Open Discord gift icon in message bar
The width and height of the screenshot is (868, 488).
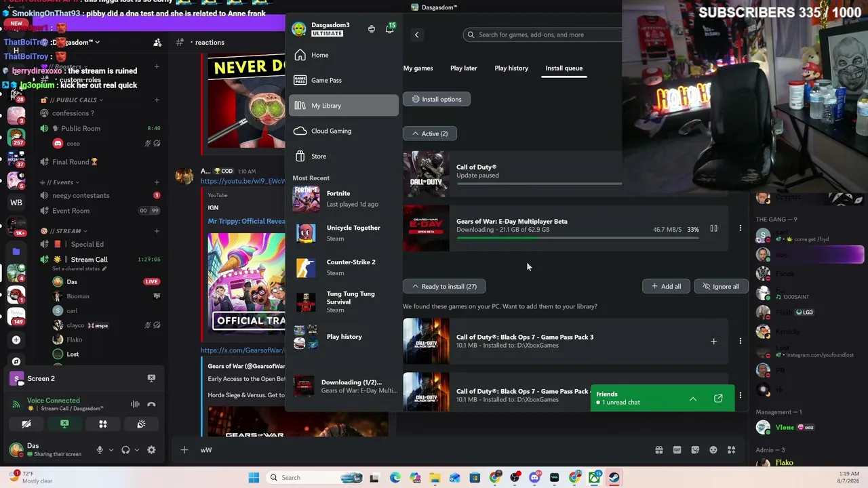pyautogui.click(x=658, y=450)
